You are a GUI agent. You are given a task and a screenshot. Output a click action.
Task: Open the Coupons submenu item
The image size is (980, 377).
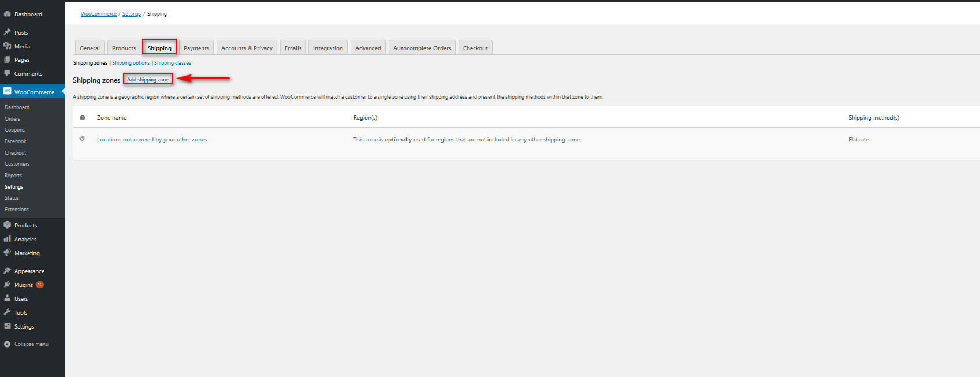pos(15,130)
